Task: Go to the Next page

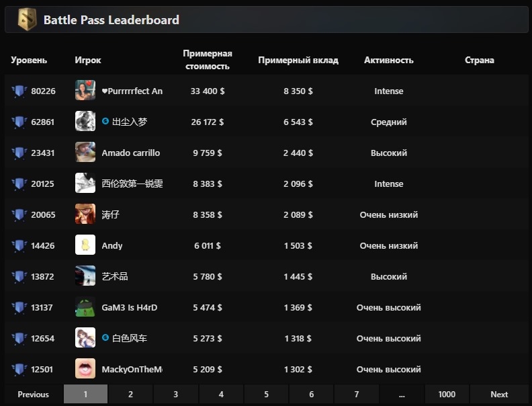Action: pyautogui.click(x=499, y=394)
